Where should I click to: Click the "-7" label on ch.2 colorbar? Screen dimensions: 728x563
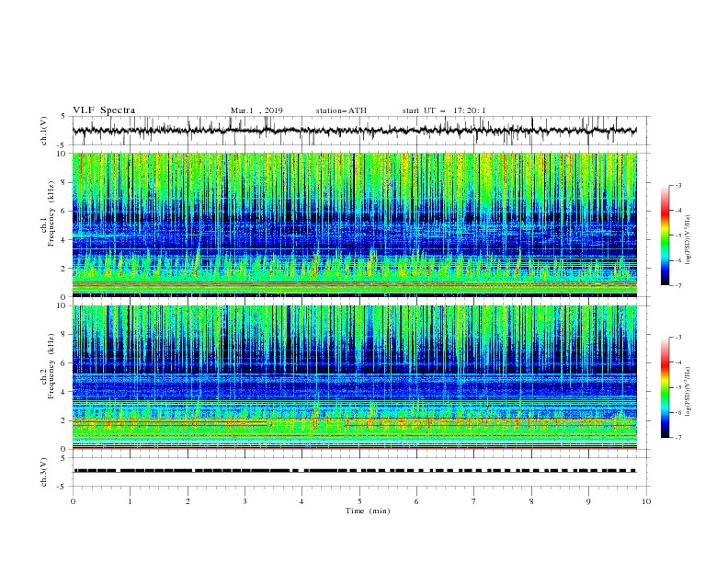[x=678, y=438]
